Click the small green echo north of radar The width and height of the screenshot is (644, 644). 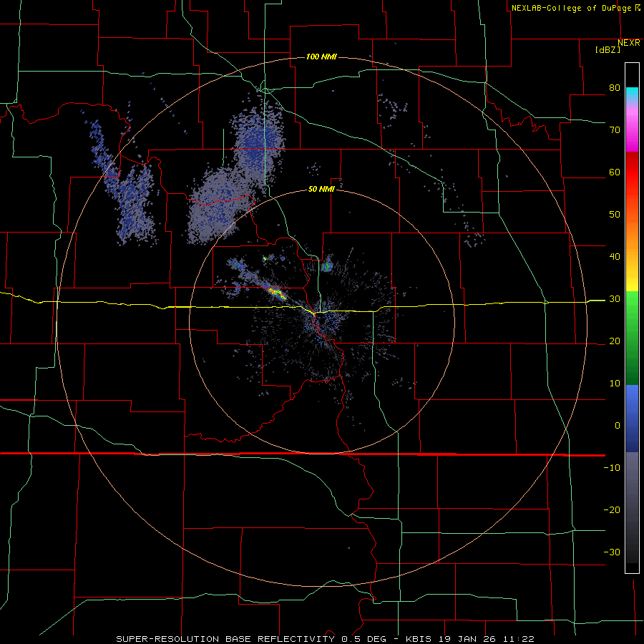coord(327,267)
